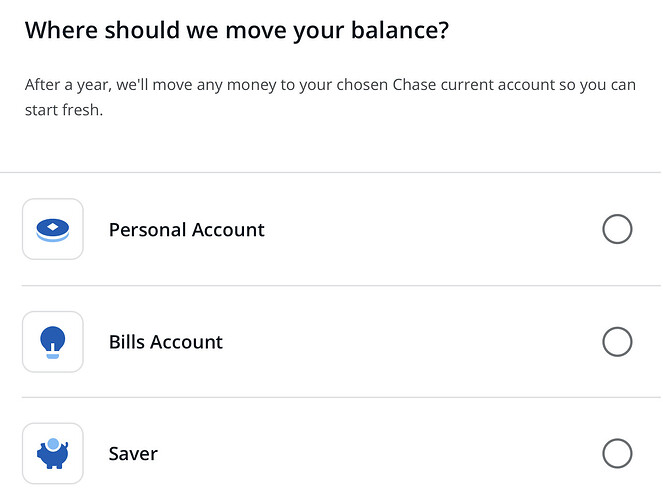Select the Personal Account radio button

tap(617, 229)
